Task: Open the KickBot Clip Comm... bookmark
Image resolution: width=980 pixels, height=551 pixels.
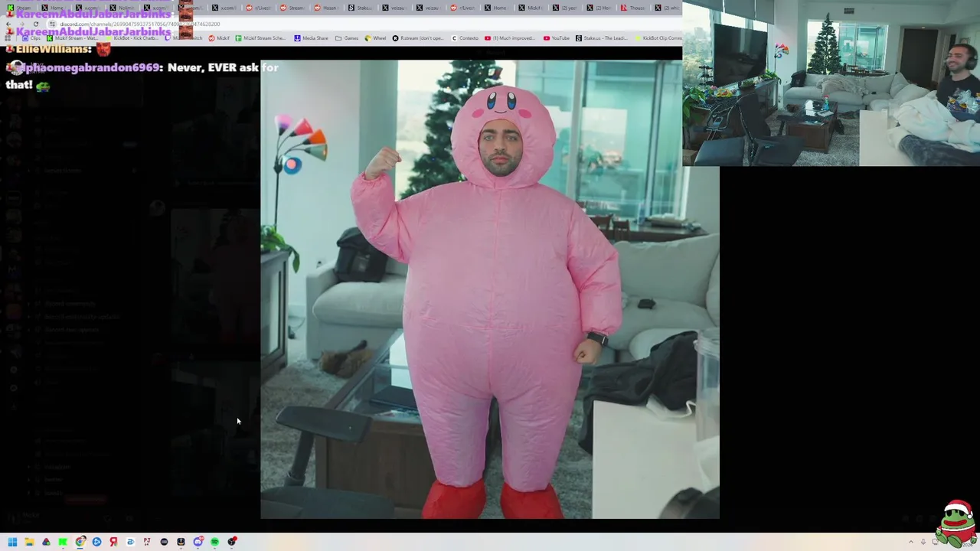Action: pyautogui.click(x=658, y=38)
